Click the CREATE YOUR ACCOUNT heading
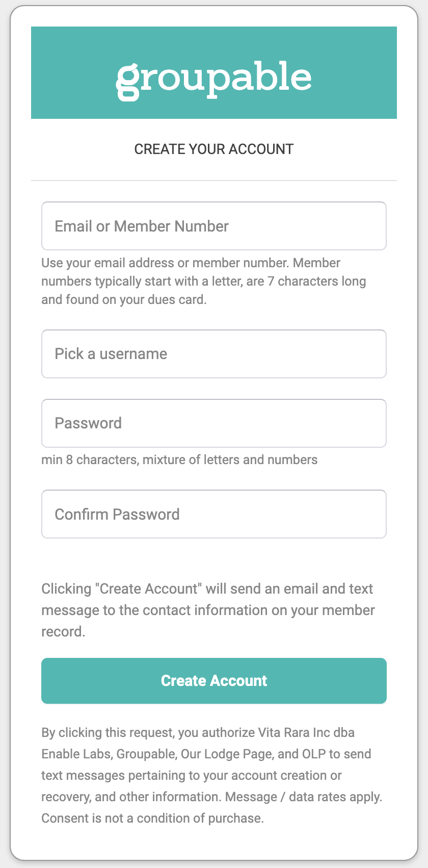 [x=214, y=149]
